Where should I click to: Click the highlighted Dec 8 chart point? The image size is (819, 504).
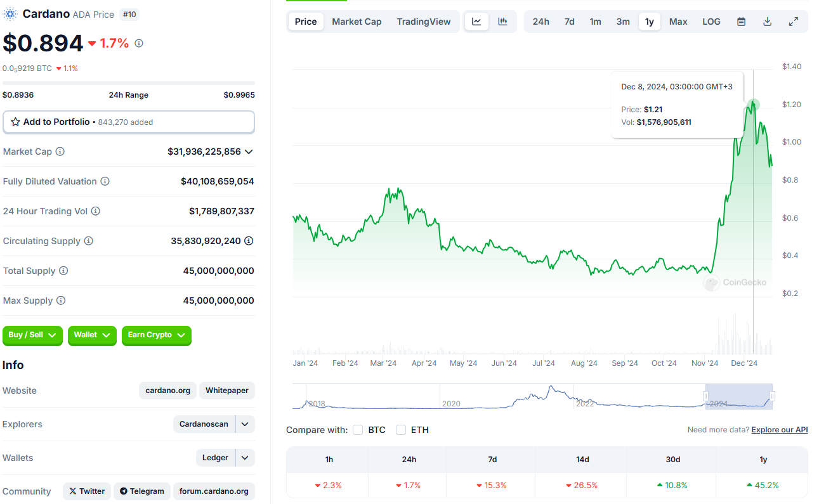[x=753, y=105]
